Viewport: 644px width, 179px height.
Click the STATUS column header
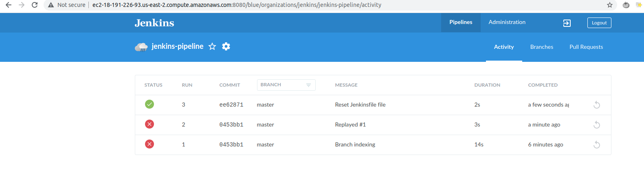(154, 85)
